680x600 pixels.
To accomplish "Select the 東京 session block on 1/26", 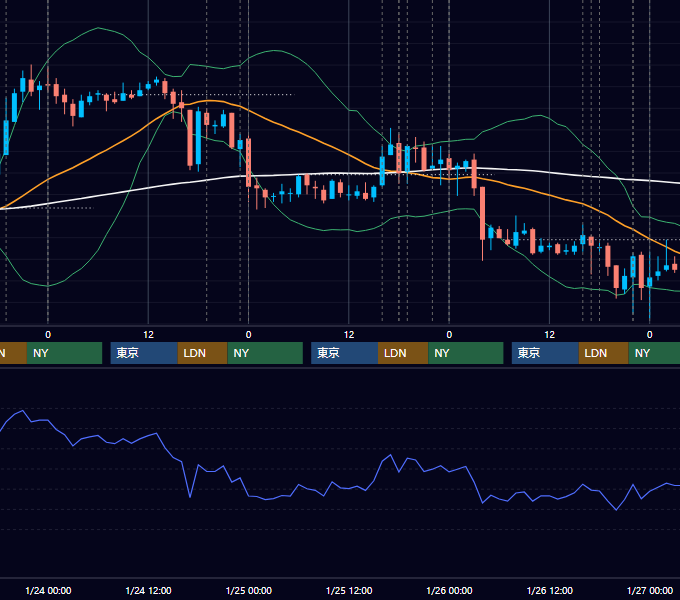I will click(x=545, y=353).
